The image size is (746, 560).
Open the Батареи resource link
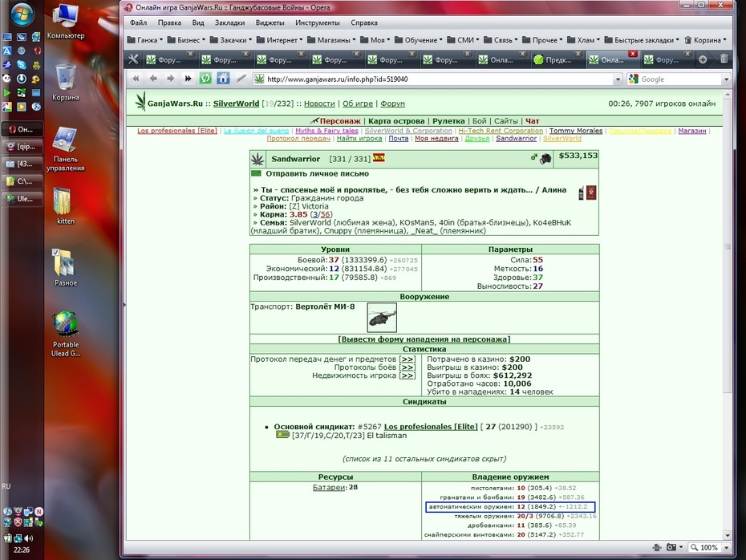pyautogui.click(x=329, y=487)
